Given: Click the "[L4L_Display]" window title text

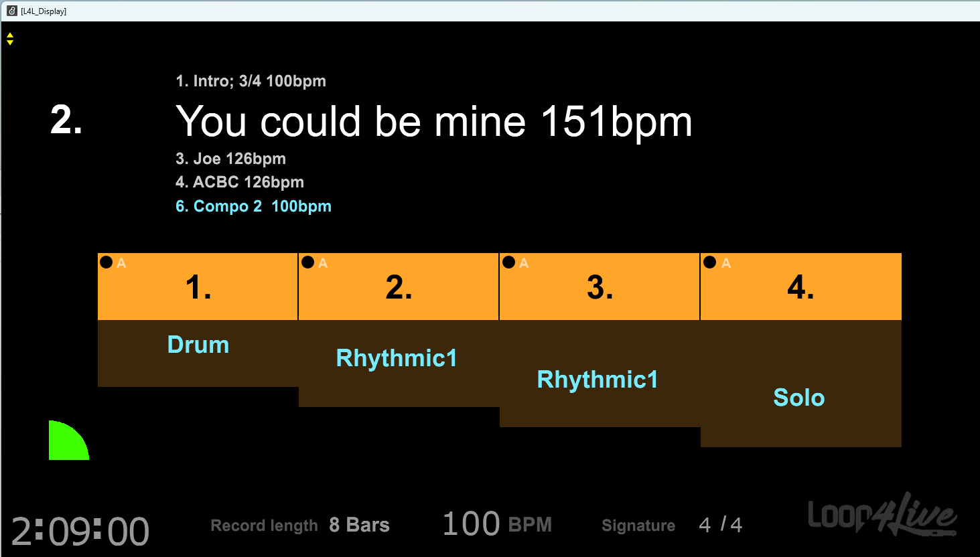Looking at the screenshot, I should coord(44,11).
